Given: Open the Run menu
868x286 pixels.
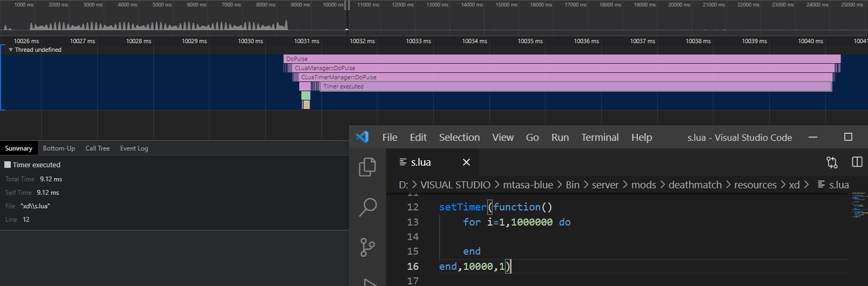Looking at the screenshot, I should [x=560, y=137].
